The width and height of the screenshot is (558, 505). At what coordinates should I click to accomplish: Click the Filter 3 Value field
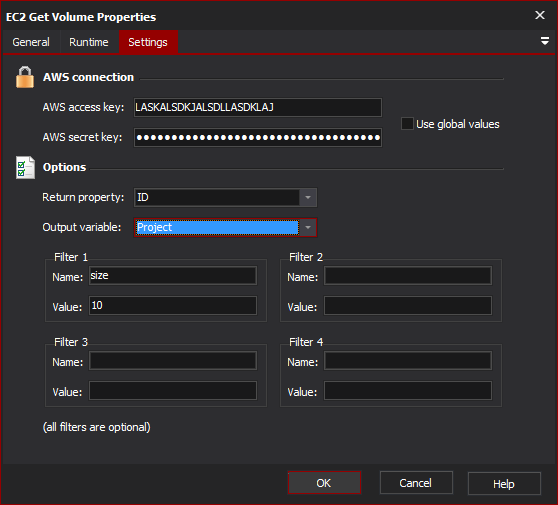(173, 390)
